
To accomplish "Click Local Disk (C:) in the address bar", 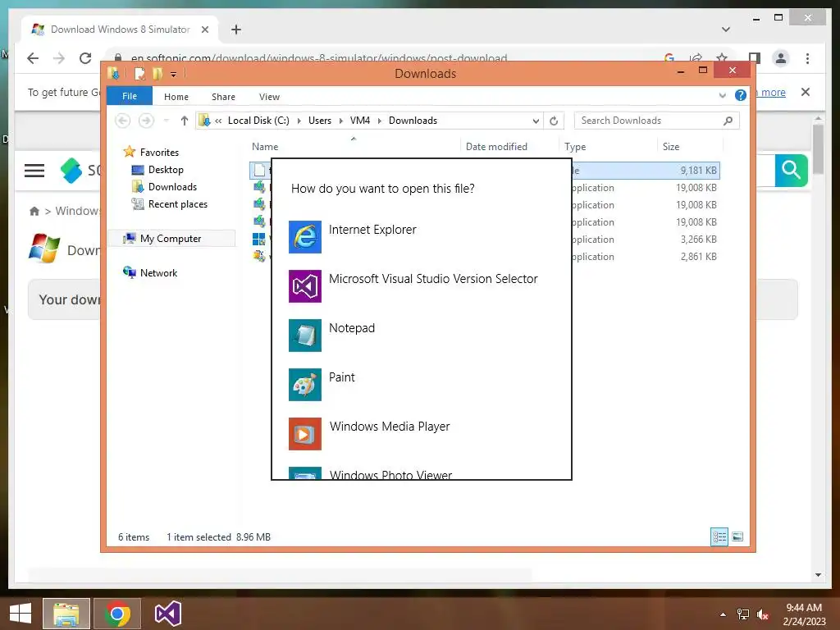I will 258,121.
